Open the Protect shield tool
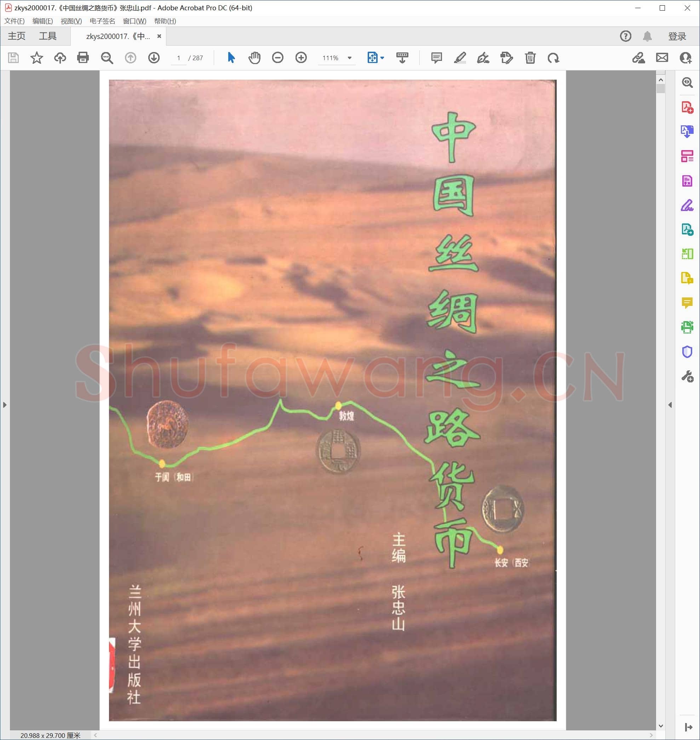This screenshot has height=740, width=700. point(687,352)
